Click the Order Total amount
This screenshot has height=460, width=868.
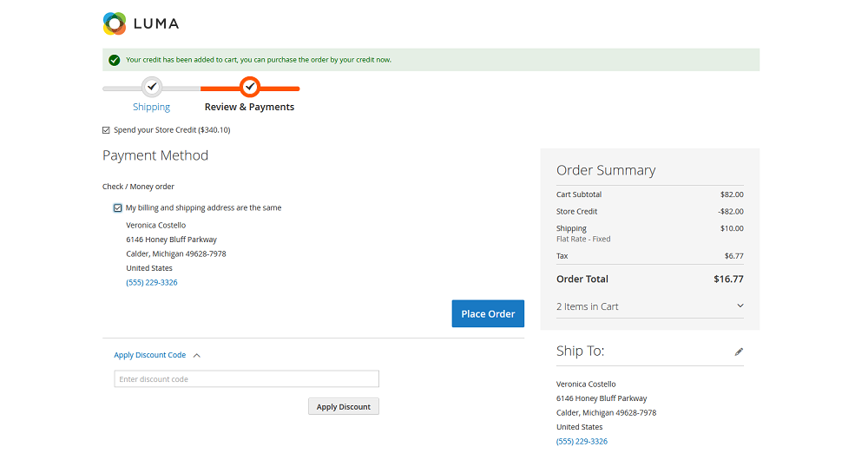click(727, 279)
